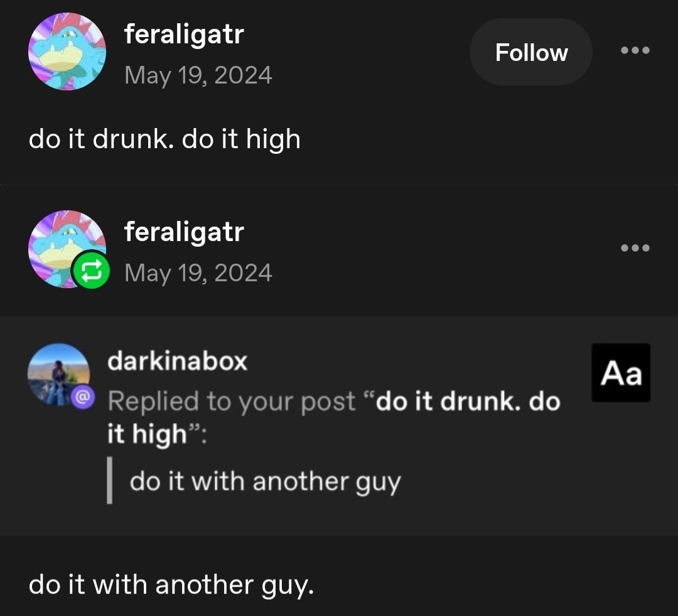
Task: Open the feraligatr username in reblogged post
Action: 184,232
